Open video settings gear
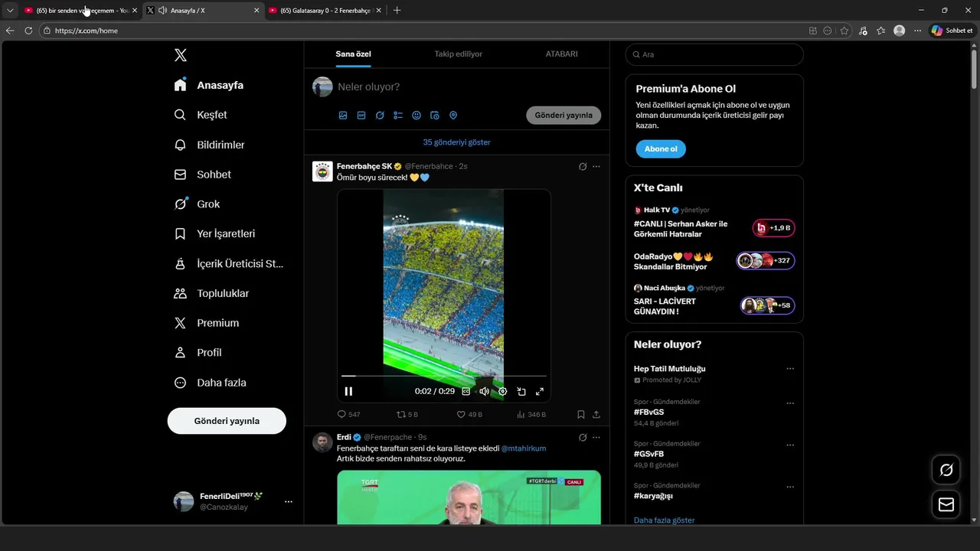This screenshot has height=551, width=980. pyautogui.click(x=502, y=391)
